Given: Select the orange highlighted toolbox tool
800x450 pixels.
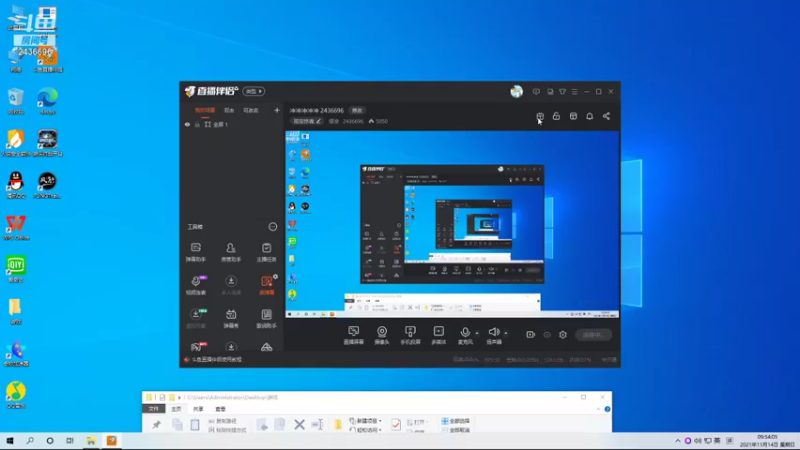Looking at the screenshot, I should coord(266,285).
